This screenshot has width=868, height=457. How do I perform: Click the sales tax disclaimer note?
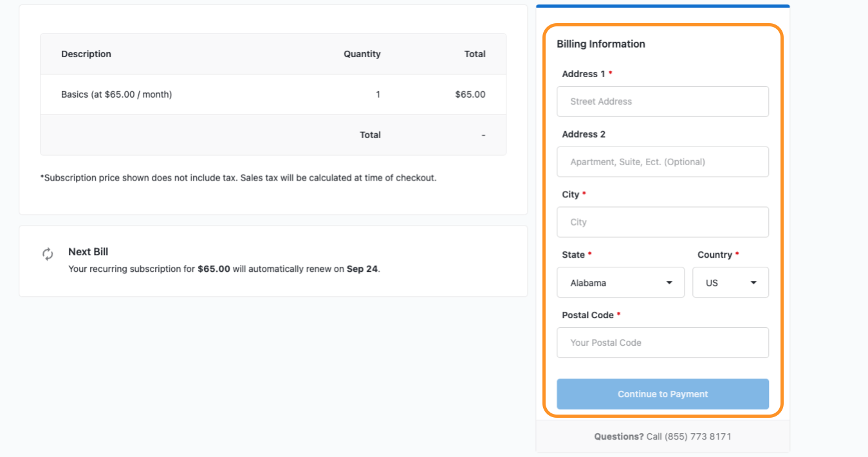(x=238, y=178)
